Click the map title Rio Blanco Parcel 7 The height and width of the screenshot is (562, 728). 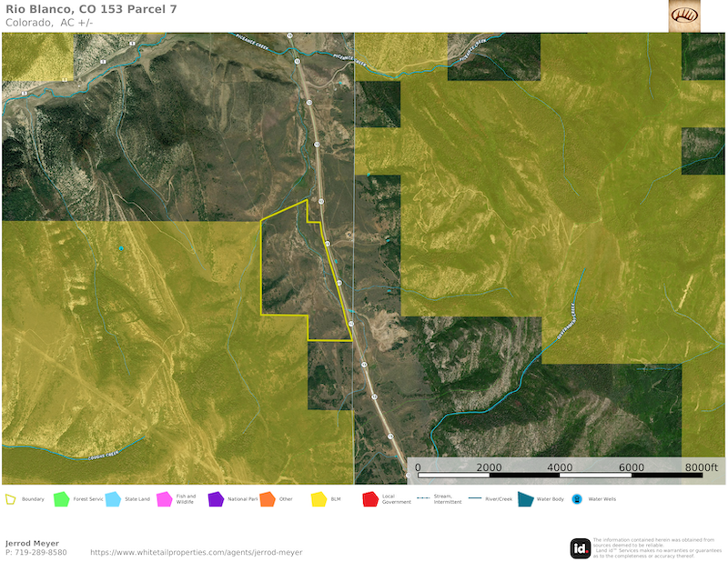[x=91, y=9]
